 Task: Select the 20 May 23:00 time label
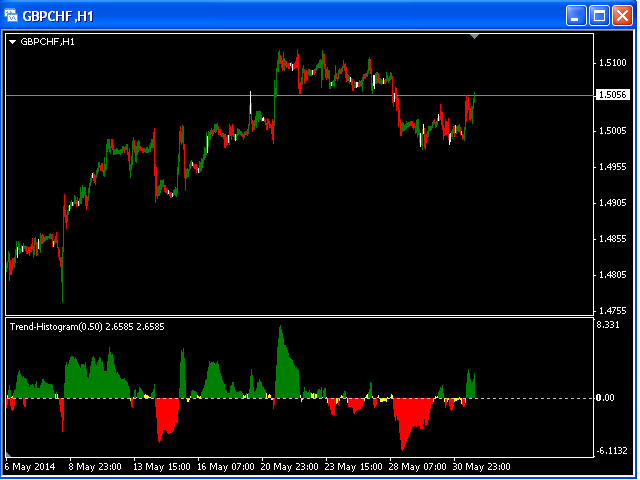[289, 467]
